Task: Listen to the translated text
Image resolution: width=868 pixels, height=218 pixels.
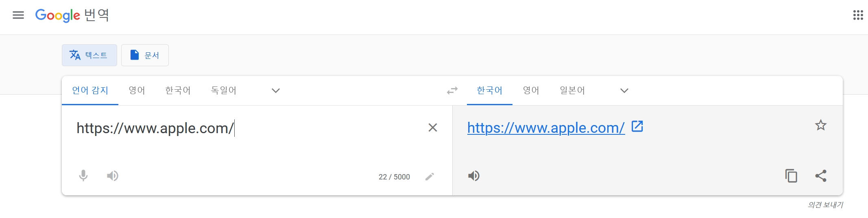Action: (x=474, y=176)
